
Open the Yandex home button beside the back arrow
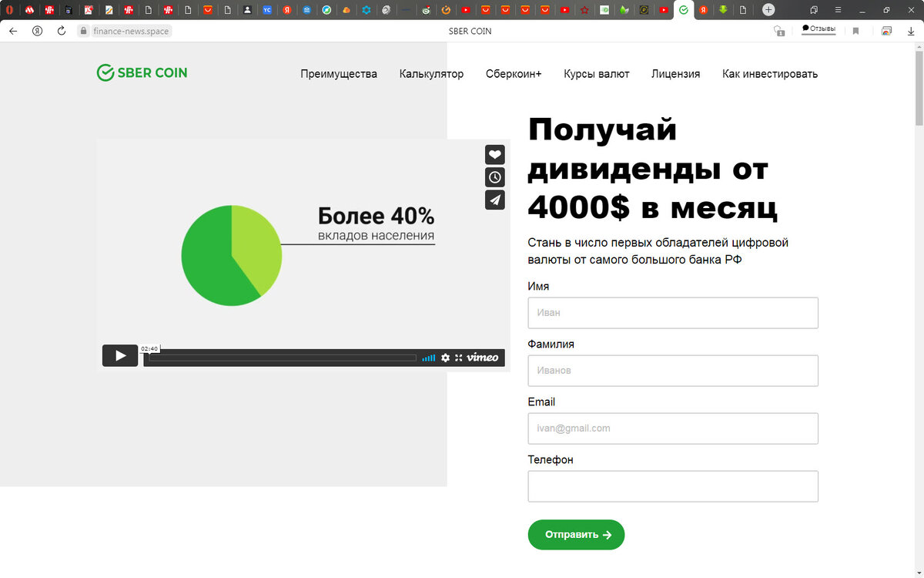(37, 31)
